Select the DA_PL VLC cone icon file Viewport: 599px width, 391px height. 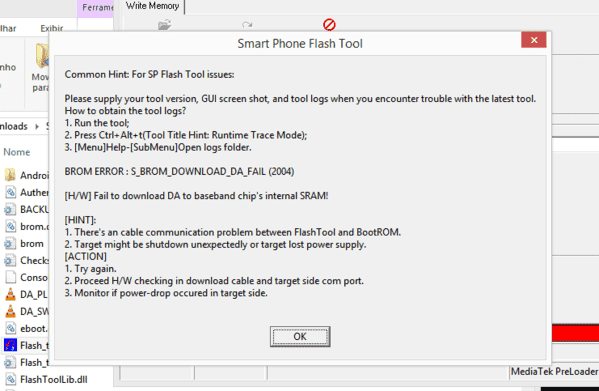click(x=10, y=294)
